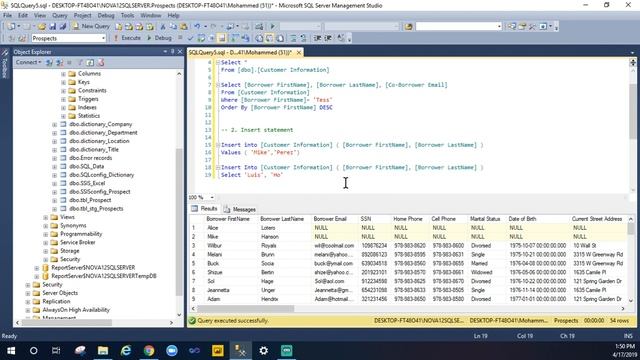Click the Undo arrow icon

point(197,27)
